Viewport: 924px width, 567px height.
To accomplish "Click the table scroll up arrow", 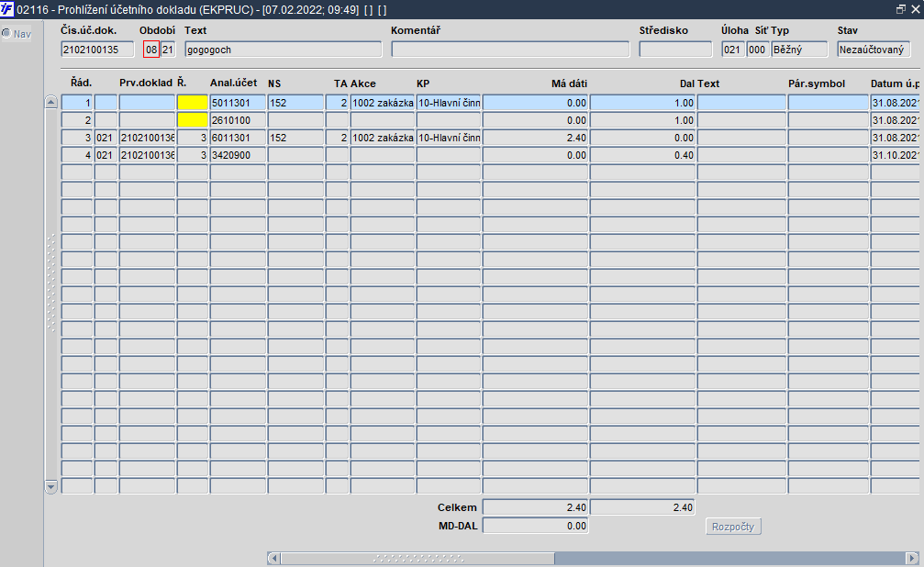I will pyautogui.click(x=50, y=102).
